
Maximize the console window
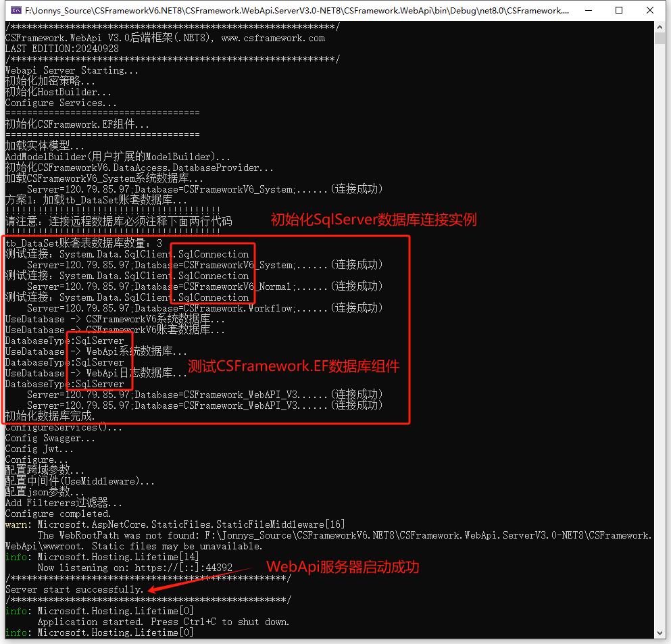(x=619, y=10)
